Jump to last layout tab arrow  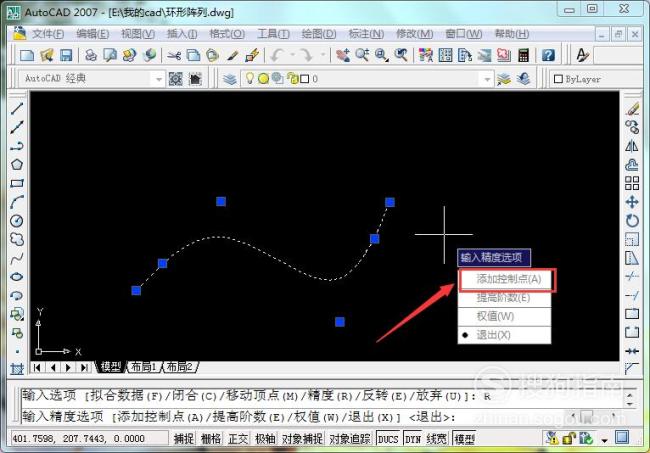pyautogui.click(x=84, y=367)
